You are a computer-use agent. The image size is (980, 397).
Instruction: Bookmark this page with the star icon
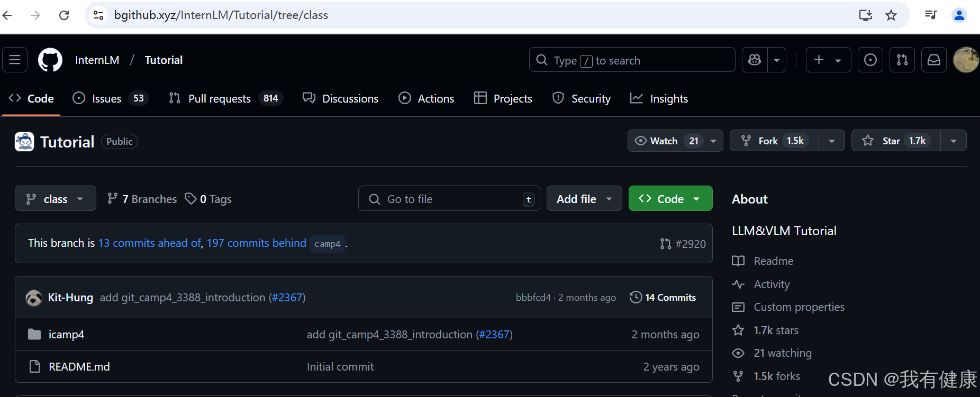[x=891, y=15]
